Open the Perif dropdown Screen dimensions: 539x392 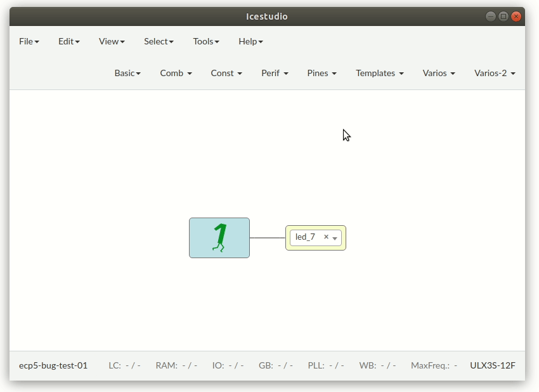[274, 73]
